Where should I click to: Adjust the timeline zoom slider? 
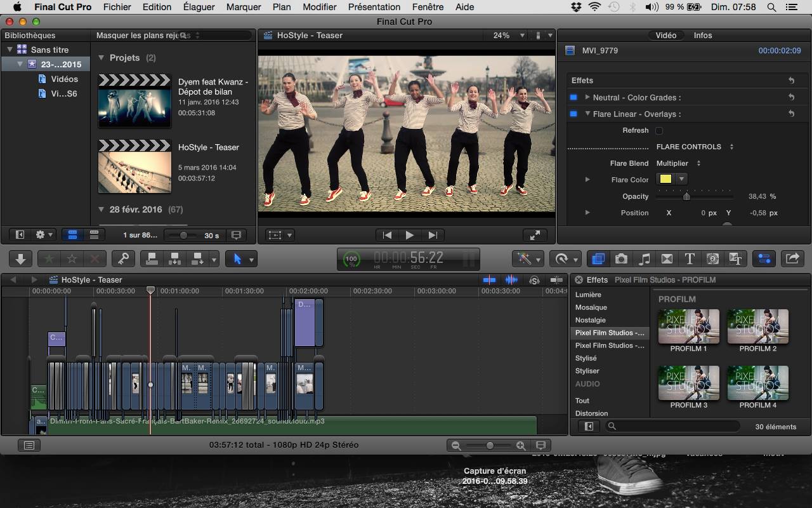[489, 446]
